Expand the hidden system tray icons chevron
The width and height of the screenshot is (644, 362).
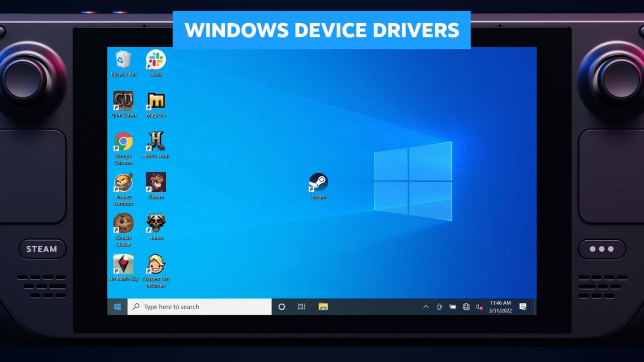426,307
